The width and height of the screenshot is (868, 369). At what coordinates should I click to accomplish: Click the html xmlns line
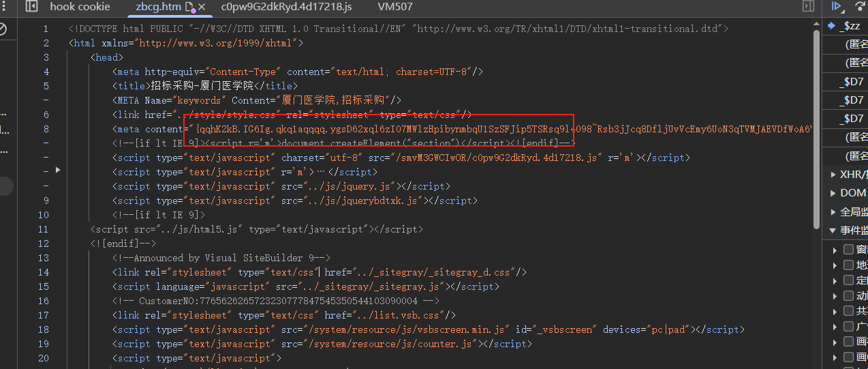point(186,43)
